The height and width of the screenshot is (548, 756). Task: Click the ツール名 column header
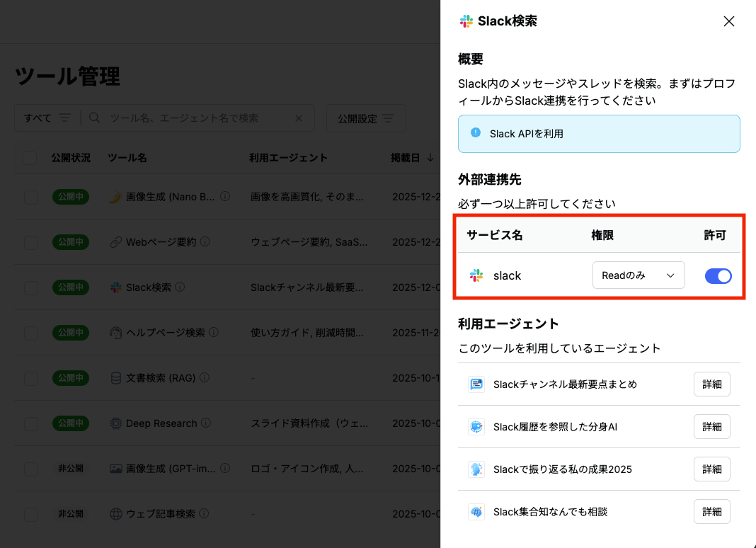click(127, 158)
